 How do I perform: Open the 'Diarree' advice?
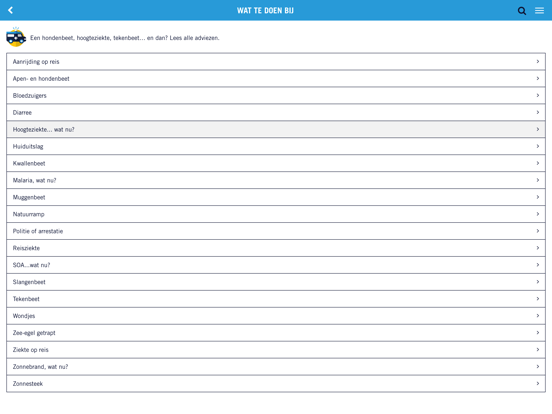pos(276,112)
